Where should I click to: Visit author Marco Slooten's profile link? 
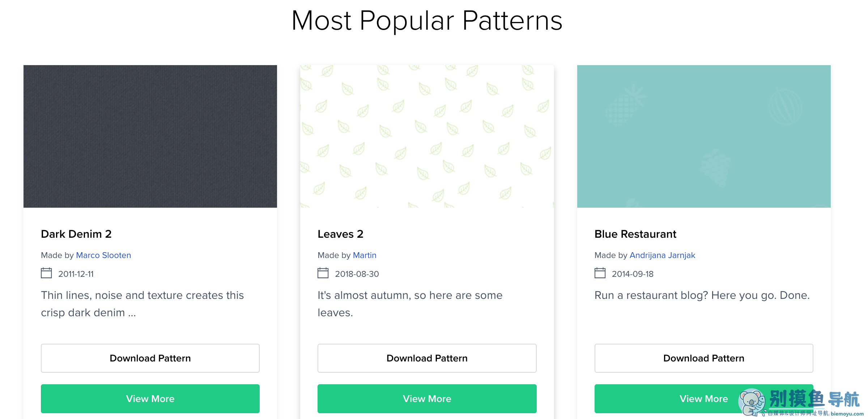(103, 255)
